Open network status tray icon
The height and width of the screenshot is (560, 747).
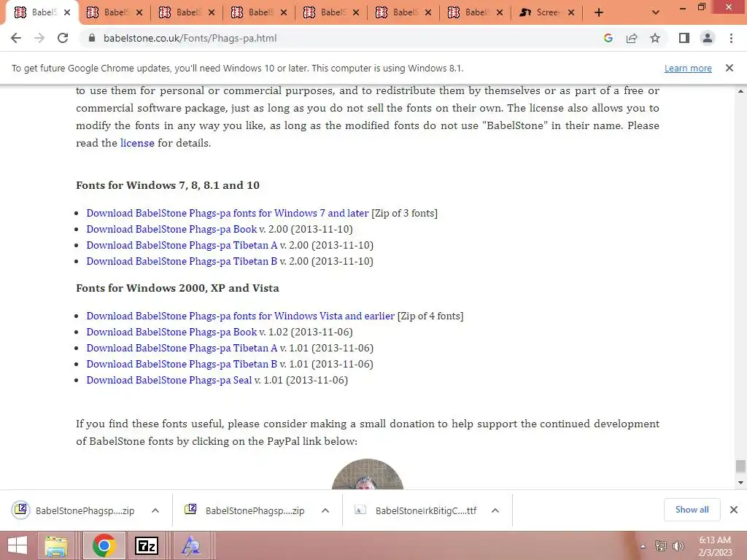click(661, 546)
